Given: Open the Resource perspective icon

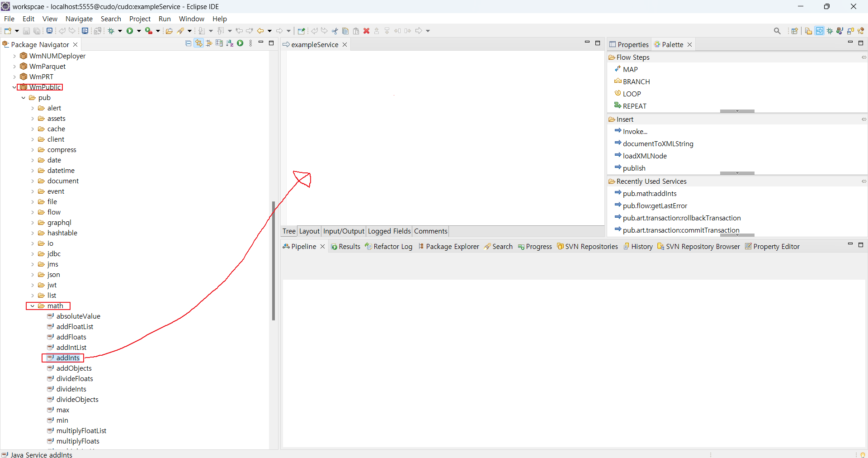Looking at the screenshot, I should (x=808, y=31).
